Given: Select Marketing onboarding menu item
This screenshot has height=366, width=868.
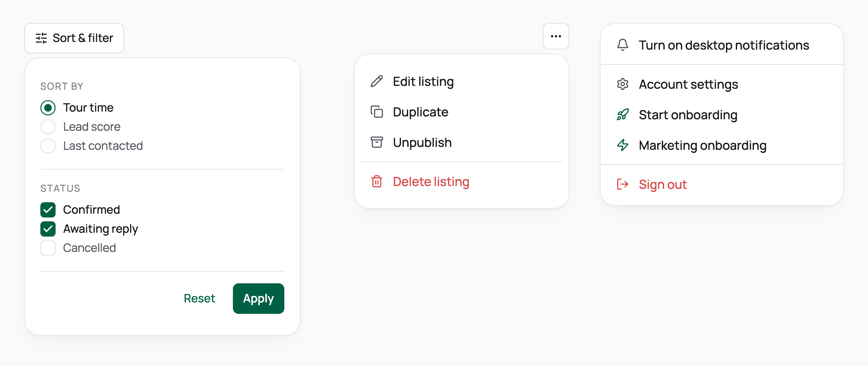Looking at the screenshot, I should click(x=722, y=145).
